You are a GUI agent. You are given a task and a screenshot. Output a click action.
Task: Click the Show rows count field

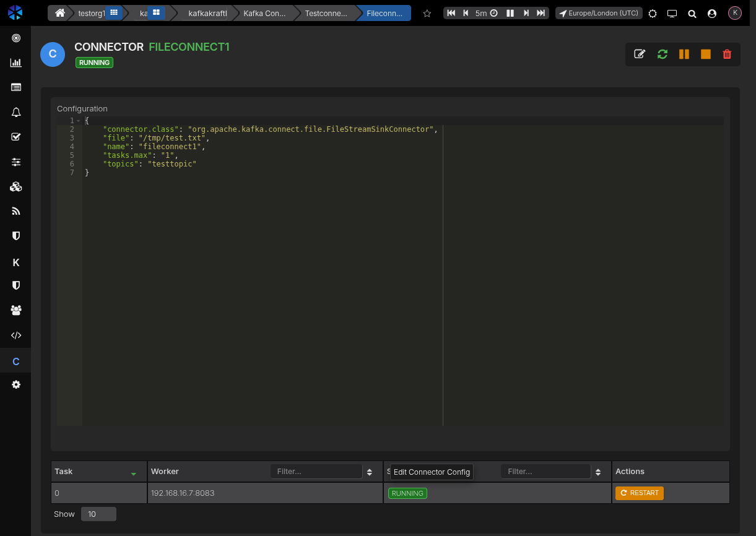(98, 514)
